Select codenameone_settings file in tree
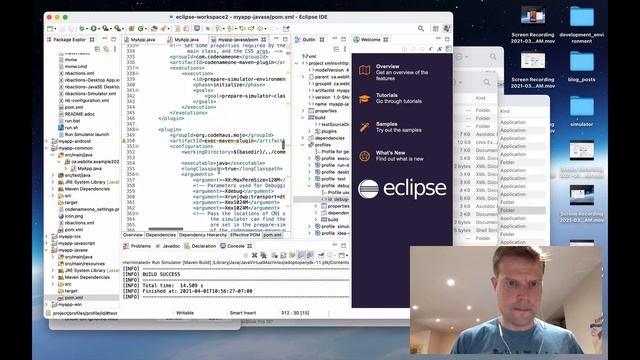 pos(89,209)
